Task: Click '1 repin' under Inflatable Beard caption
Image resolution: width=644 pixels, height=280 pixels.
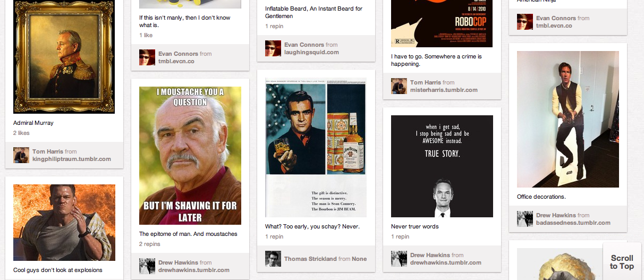Action: click(274, 26)
